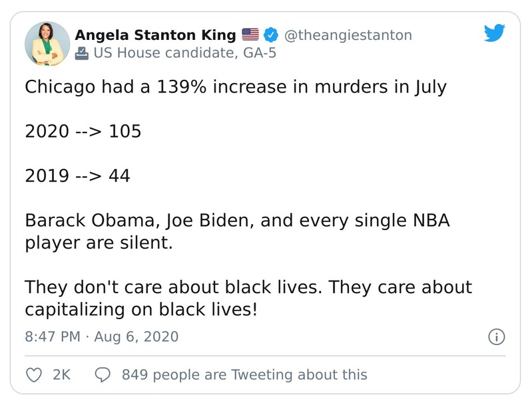Viewport: 532px width, 405px height.
Task: Click the reply speech bubble icon
Action: [x=103, y=375]
